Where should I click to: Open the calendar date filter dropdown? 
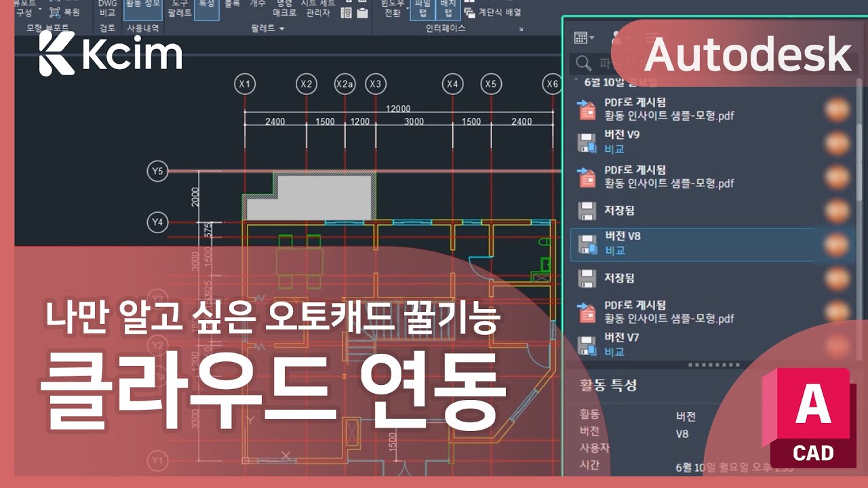(584, 38)
